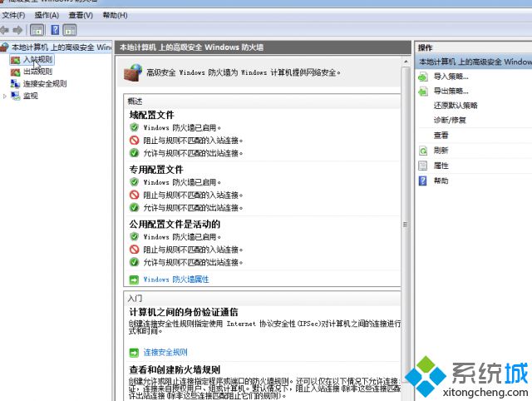The height and width of the screenshot is (401, 532).
Task: Click 属性 in the actions pane
Action: (441, 166)
